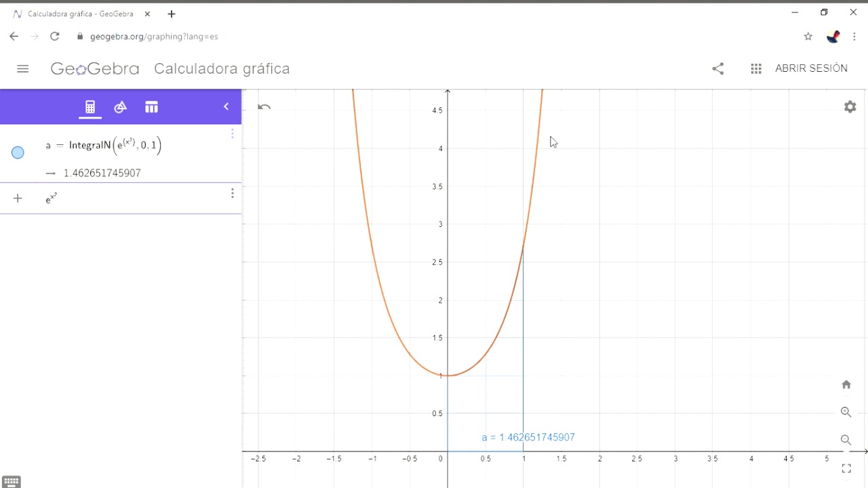Return graph to the standard home view
868x488 pixels.
click(846, 384)
